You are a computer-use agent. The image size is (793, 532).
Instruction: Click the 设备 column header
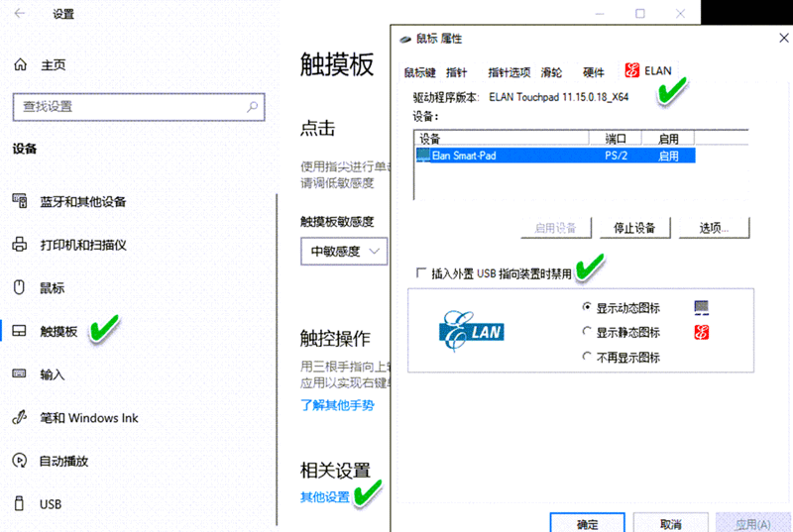click(x=502, y=139)
